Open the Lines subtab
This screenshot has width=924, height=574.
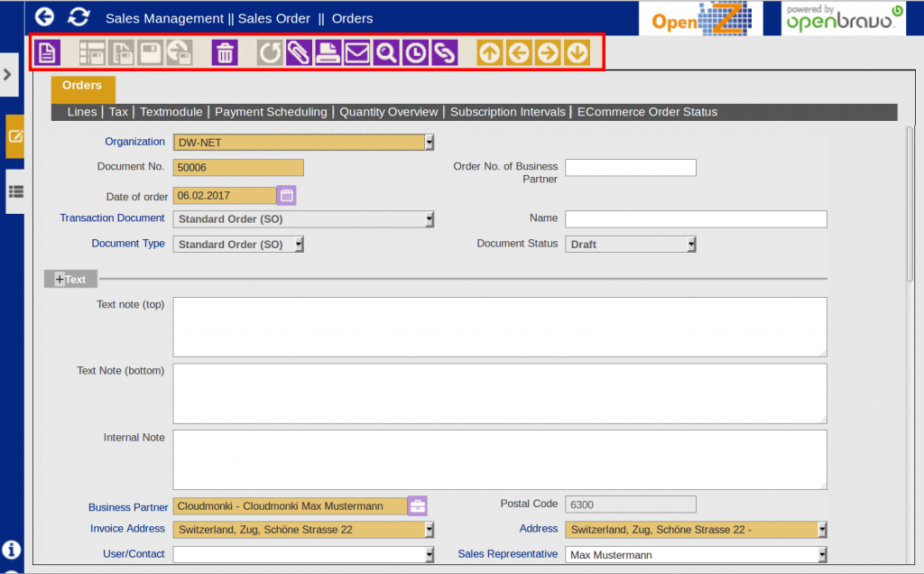[82, 112]
